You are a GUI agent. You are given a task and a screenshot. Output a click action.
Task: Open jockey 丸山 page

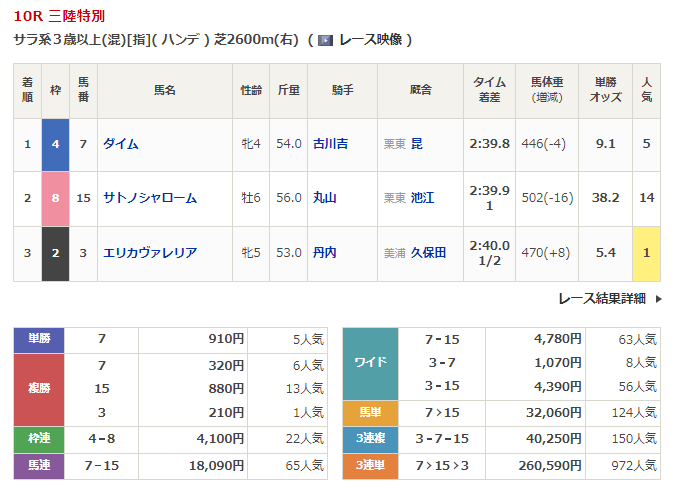tap(323, 198)
